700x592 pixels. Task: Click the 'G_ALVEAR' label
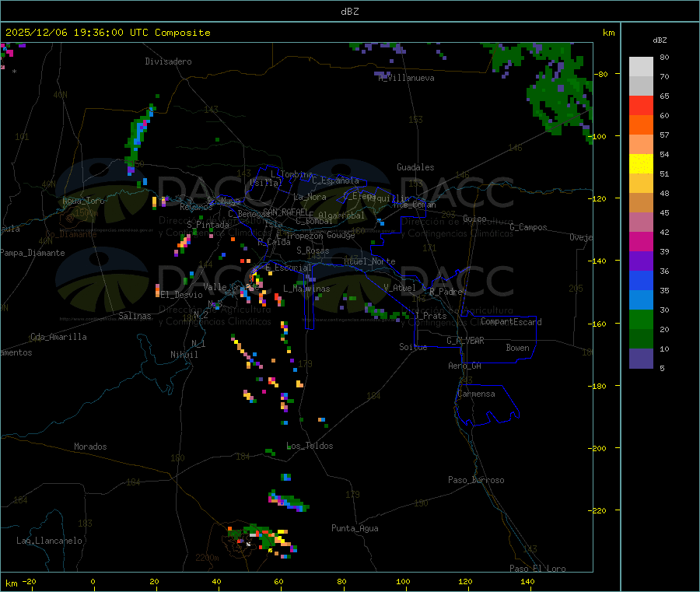(x=465, y=341)
